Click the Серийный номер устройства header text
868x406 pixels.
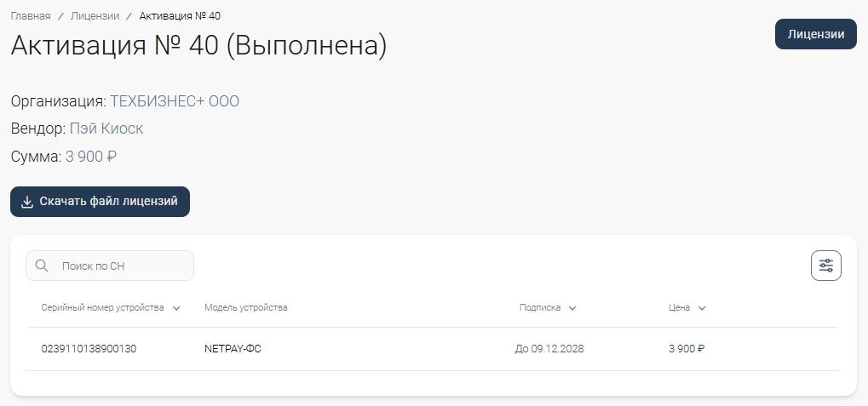(102, 307)
